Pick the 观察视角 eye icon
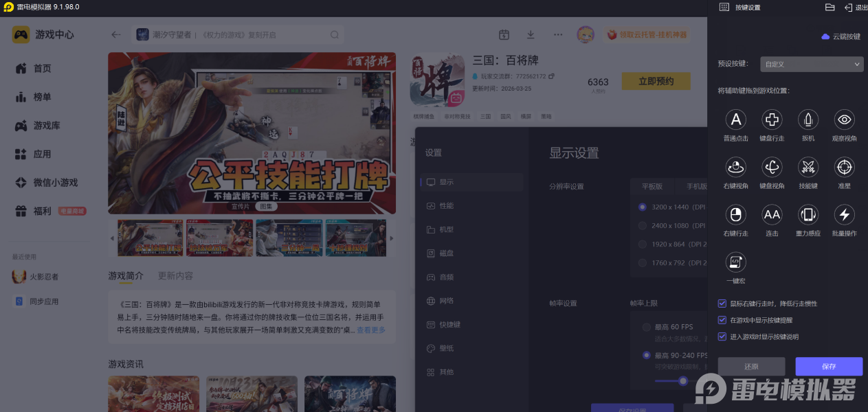 click(845, 119)
